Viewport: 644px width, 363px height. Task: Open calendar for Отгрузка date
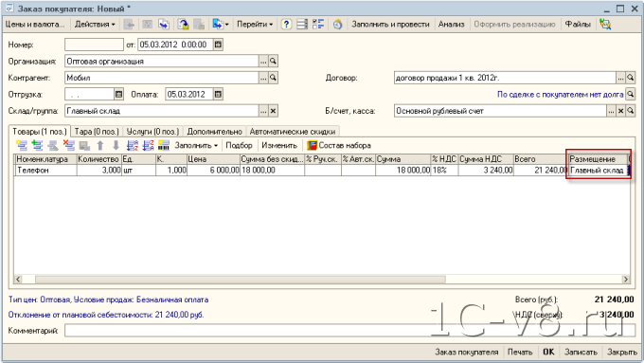pos(118,94)
